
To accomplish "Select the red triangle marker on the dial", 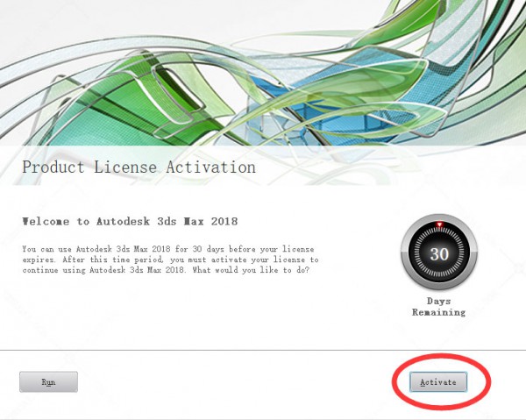I will tap(439, 224).
